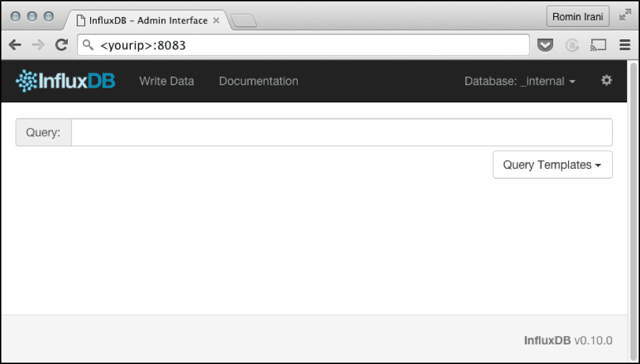
Task: Click the grayed-out circular extension icon
Action: tap(572, 45)
